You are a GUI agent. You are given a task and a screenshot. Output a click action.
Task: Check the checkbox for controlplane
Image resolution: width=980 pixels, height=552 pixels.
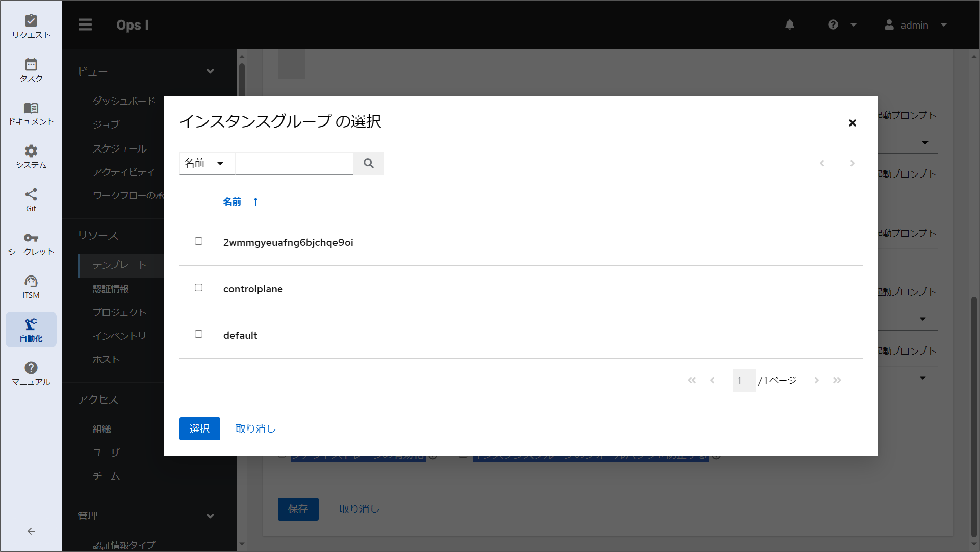tap(199, 287)
